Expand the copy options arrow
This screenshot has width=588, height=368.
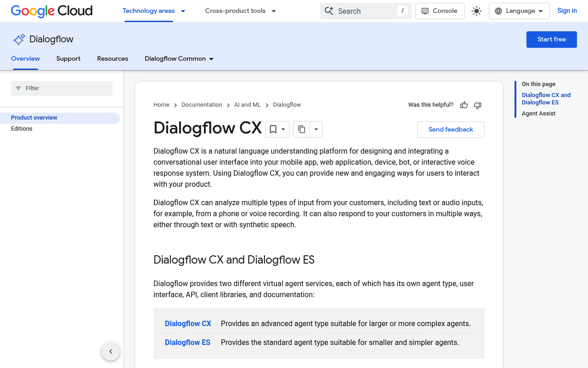(316, 129)
